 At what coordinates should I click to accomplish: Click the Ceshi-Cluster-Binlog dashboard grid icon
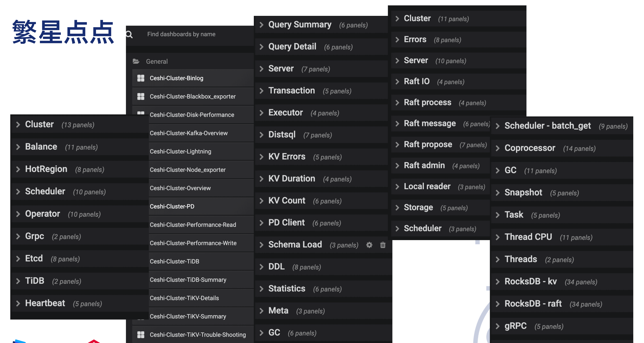(141, 78)
